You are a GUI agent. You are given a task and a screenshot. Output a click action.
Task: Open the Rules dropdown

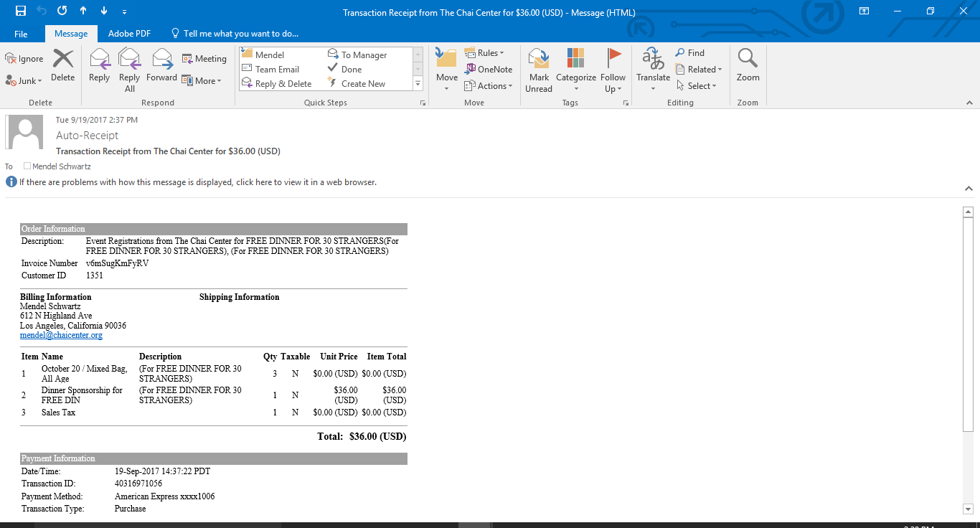click(x=484, y=53)
